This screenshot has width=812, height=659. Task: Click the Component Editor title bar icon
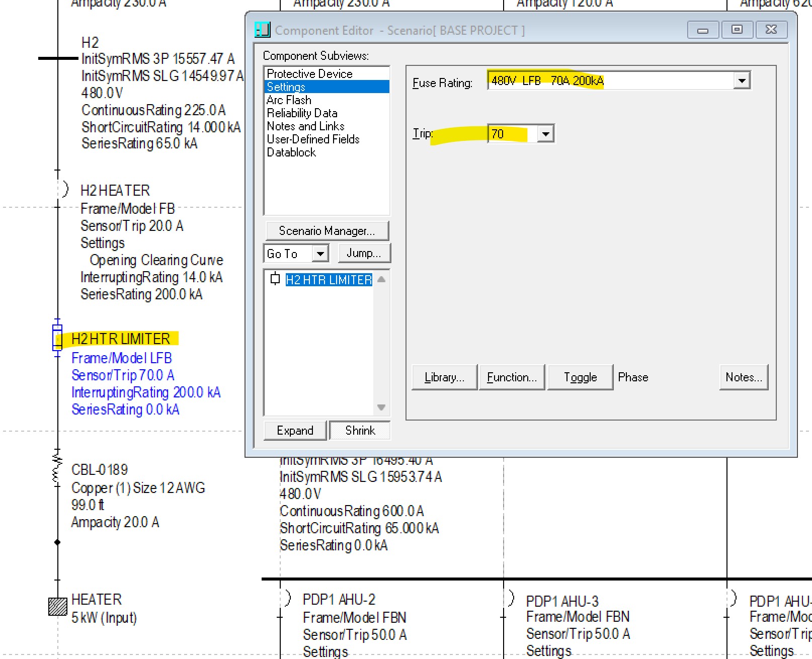coord(262,30)
